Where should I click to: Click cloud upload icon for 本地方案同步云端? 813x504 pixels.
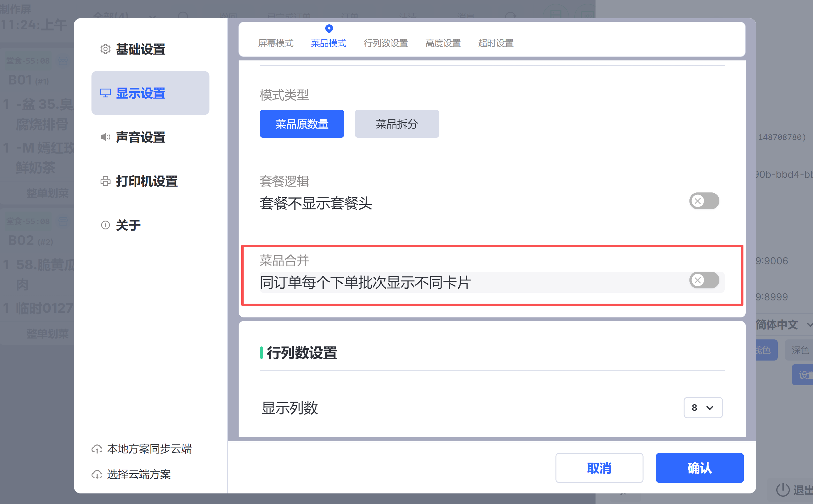pos(97,449)
